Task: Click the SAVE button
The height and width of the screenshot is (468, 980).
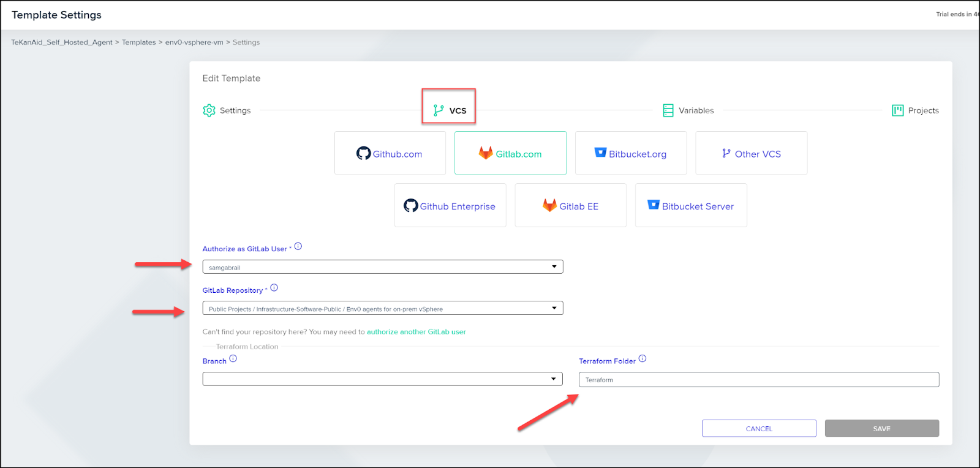Action: [882, 428]
